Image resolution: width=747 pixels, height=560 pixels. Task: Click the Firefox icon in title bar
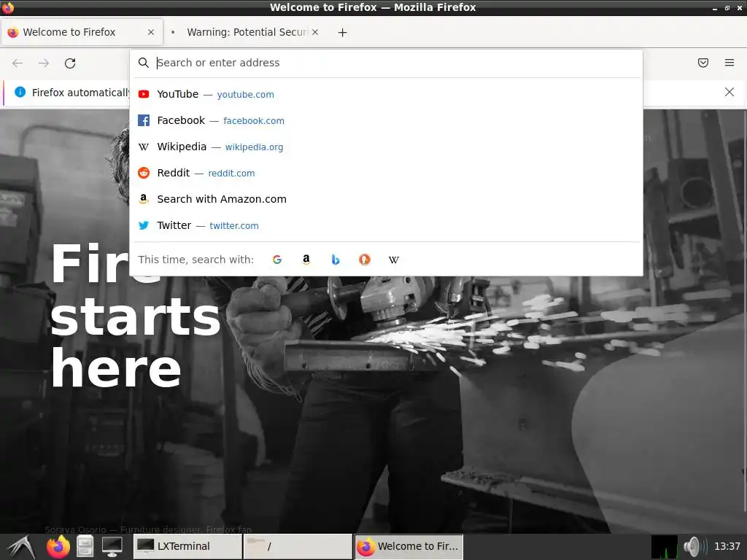point(7,7)
